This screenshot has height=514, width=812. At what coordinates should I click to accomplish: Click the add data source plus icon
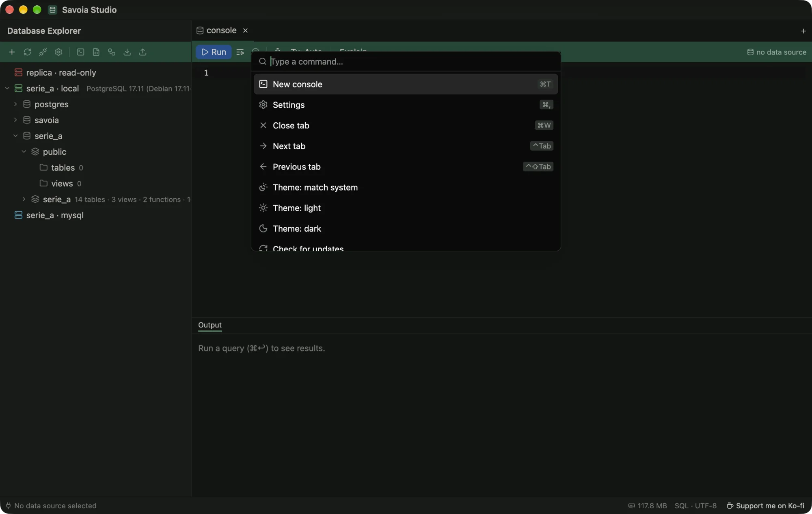(12, 52)
